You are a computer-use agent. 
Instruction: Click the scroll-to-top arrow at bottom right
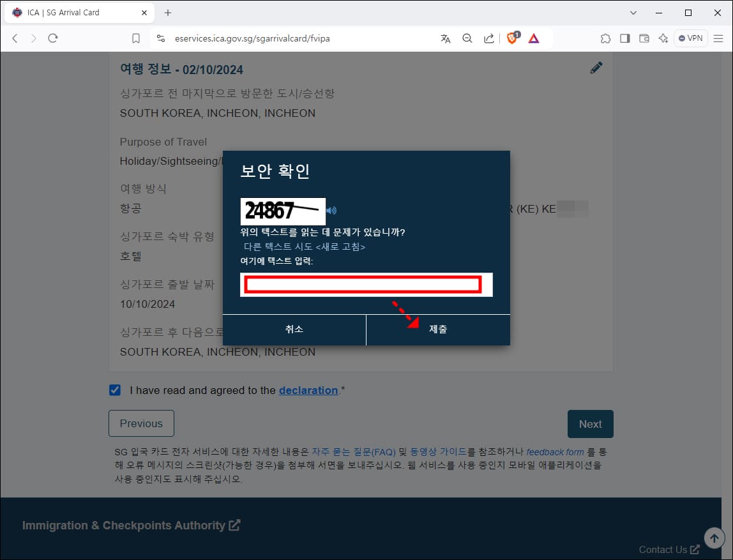click(x=714, y=538)
